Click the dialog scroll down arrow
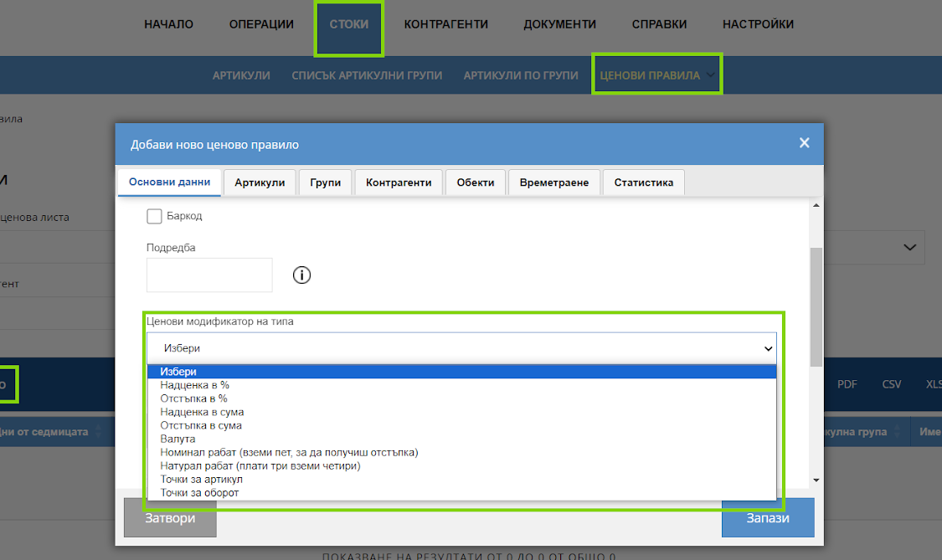 pyautogui.click(x=816, y=480)
